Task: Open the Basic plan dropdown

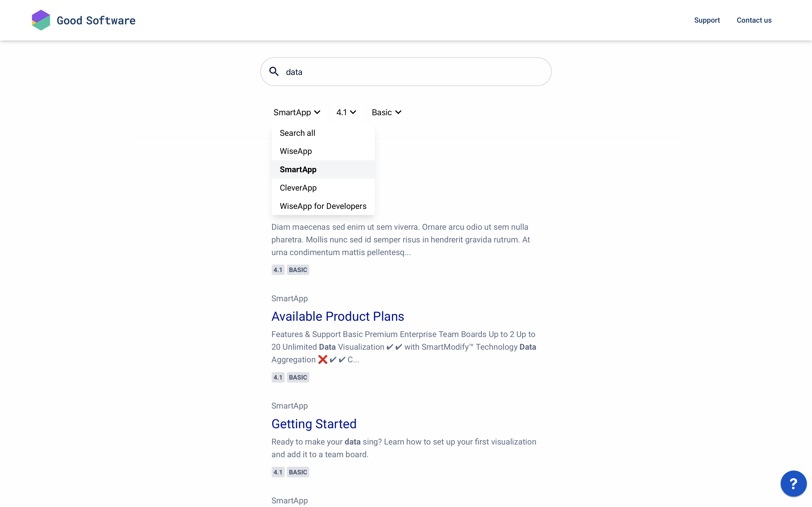Action: point(386,112)
